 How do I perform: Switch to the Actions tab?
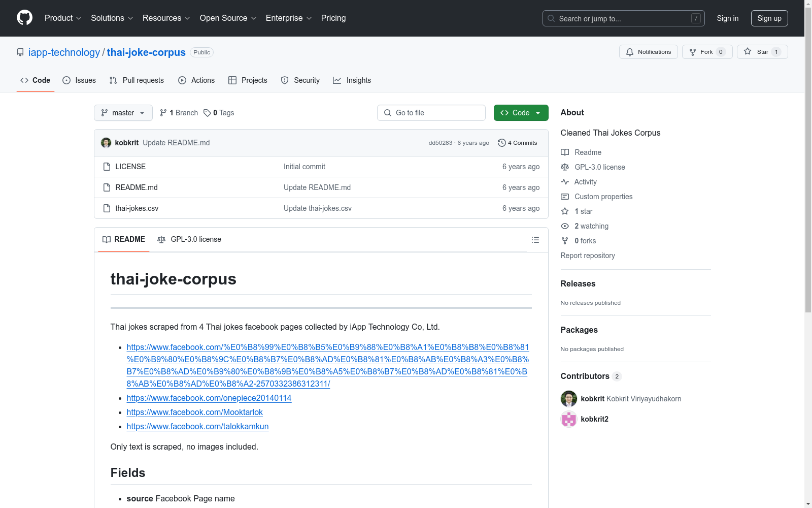(196, 80)
